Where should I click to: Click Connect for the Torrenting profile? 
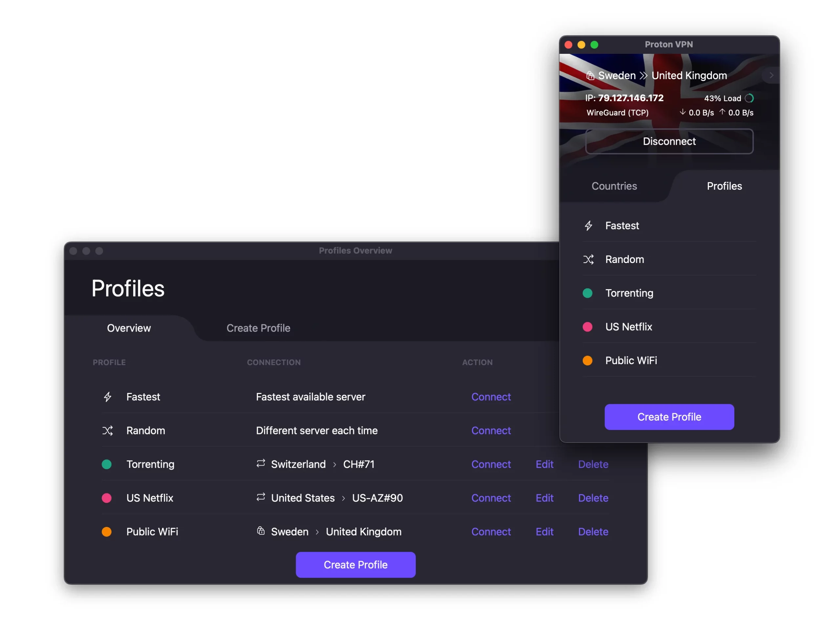tap(490, 463)
